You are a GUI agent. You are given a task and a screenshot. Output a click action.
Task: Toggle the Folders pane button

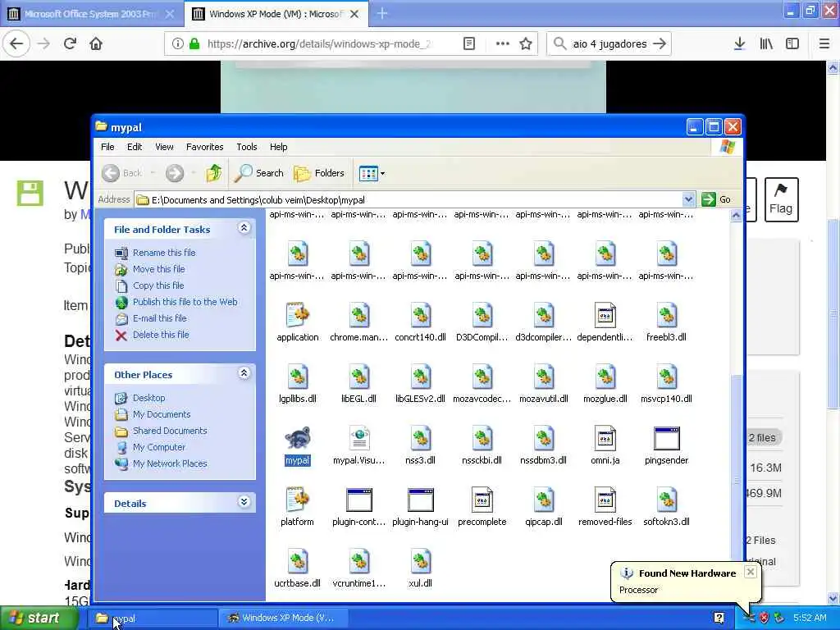[319, 173]
